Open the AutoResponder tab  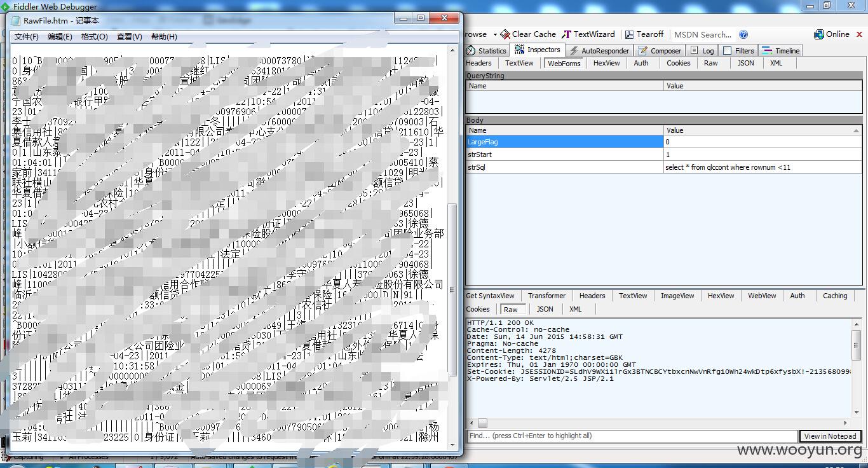[x=599, y=51]
